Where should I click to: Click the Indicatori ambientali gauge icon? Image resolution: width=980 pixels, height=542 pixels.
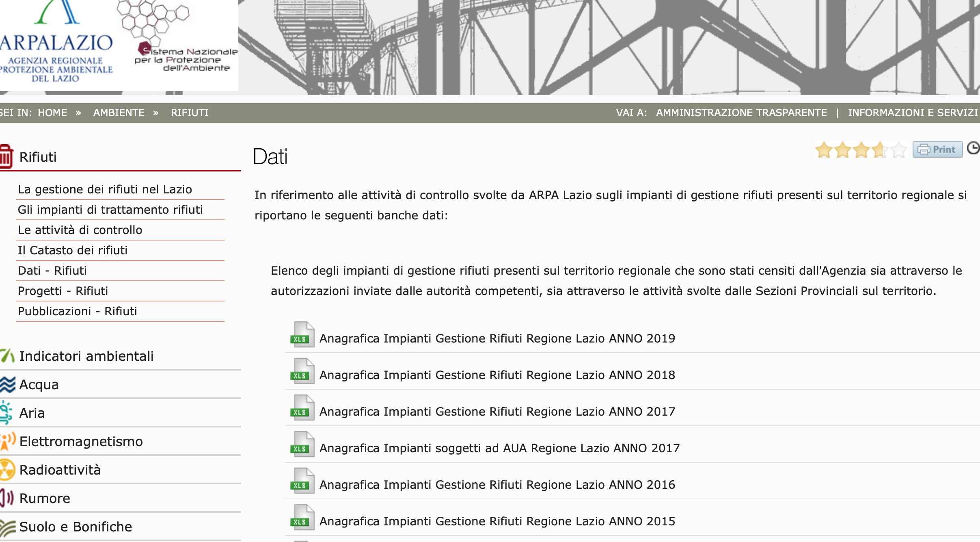click(x=7, y=356)
